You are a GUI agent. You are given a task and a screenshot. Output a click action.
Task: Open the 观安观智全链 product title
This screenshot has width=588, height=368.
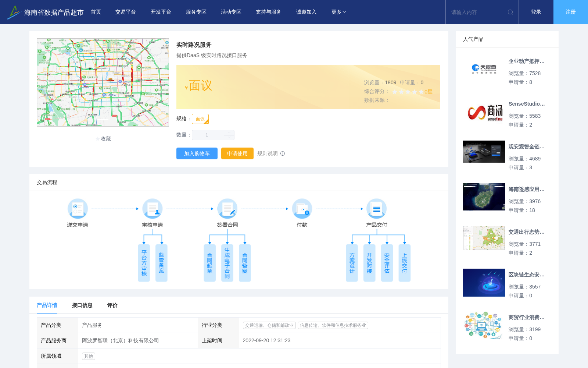[527, 147]
